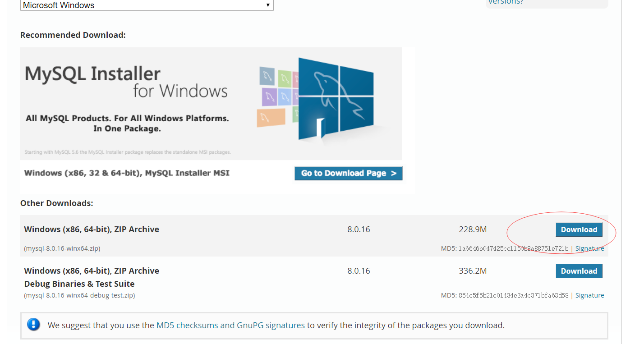Click the 336.2M file size value
644x344 pixels.
473,271
